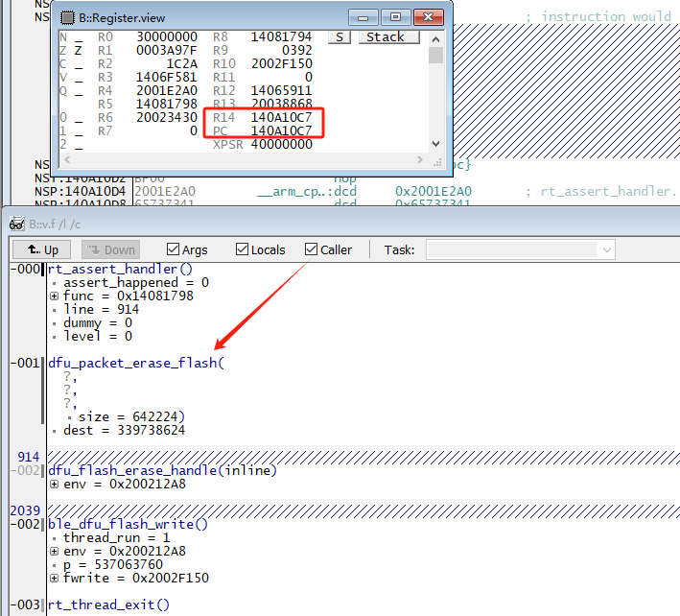Toggle the Locals checkbox
Viewport: 680px width, 616px height.
(242, 249)
